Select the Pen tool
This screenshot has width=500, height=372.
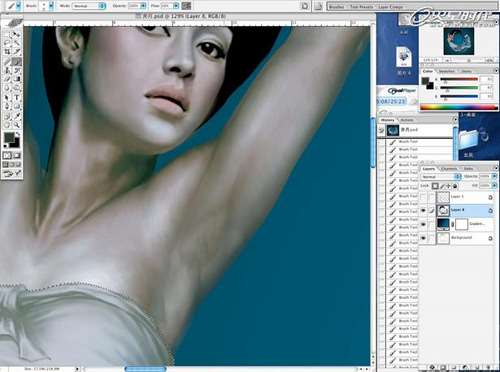coord(7,107)
